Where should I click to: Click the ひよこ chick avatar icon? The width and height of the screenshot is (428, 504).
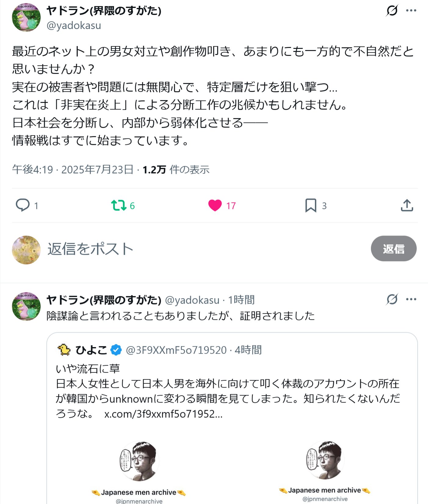[x=64, y=350]
